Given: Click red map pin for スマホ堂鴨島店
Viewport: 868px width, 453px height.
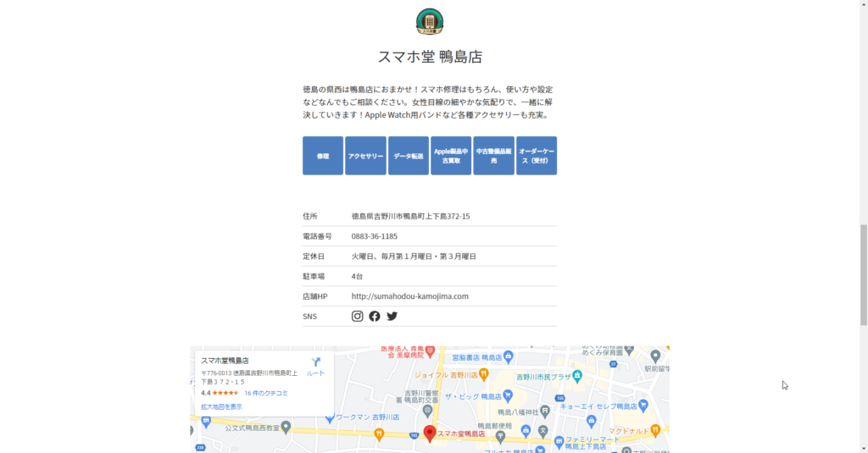Looking at the screenshot, I should [430, 433].
